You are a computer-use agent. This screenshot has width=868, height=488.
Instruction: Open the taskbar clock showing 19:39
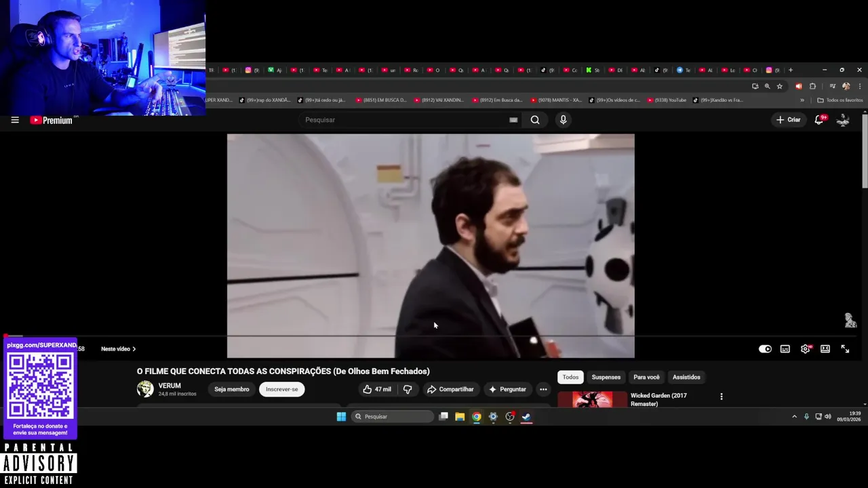coord(849,416)
